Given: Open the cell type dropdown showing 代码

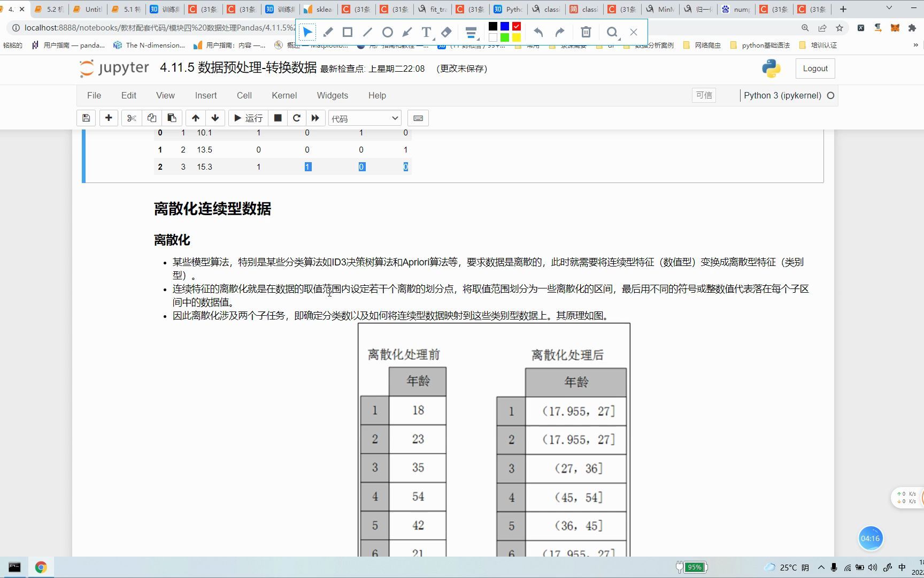Looking at the screenshot, I should coord(365,118).
